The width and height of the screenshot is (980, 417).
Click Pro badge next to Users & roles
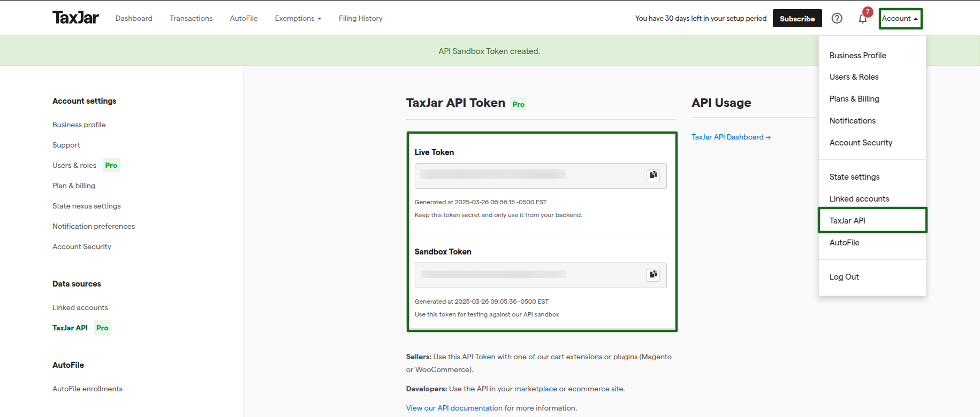111,165
